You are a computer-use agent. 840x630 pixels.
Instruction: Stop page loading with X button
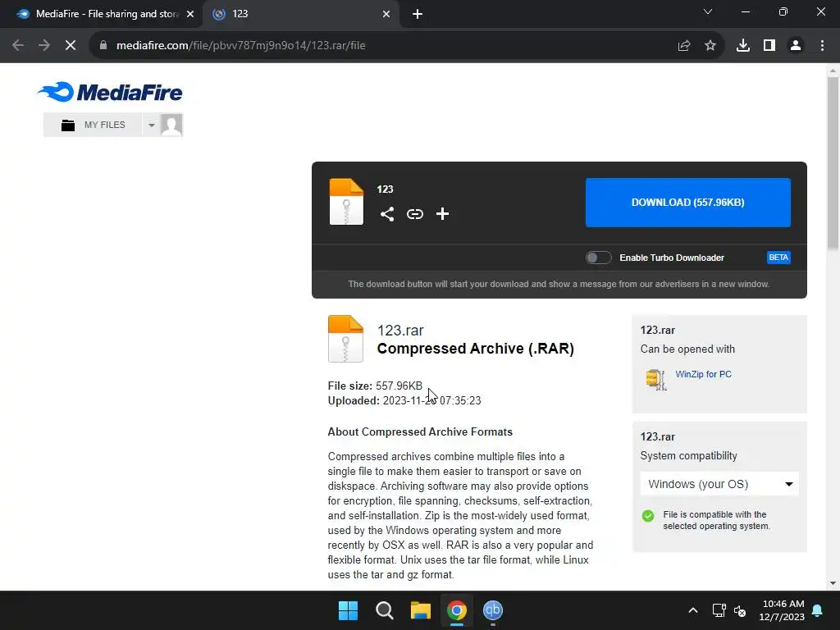click(71, 45)
